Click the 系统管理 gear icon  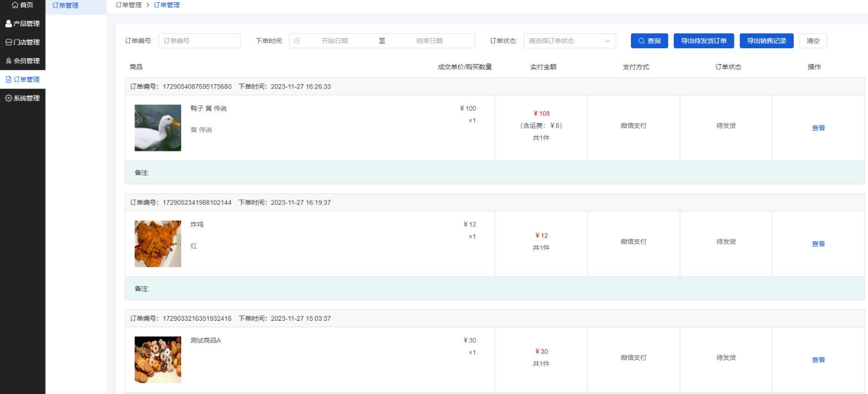pyautogui.click(x=9, y=98)
